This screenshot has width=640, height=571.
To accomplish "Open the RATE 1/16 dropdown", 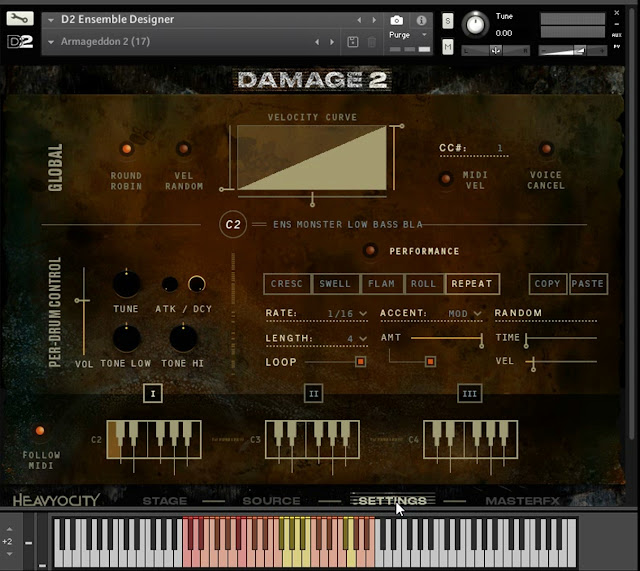I will point(347,313).
